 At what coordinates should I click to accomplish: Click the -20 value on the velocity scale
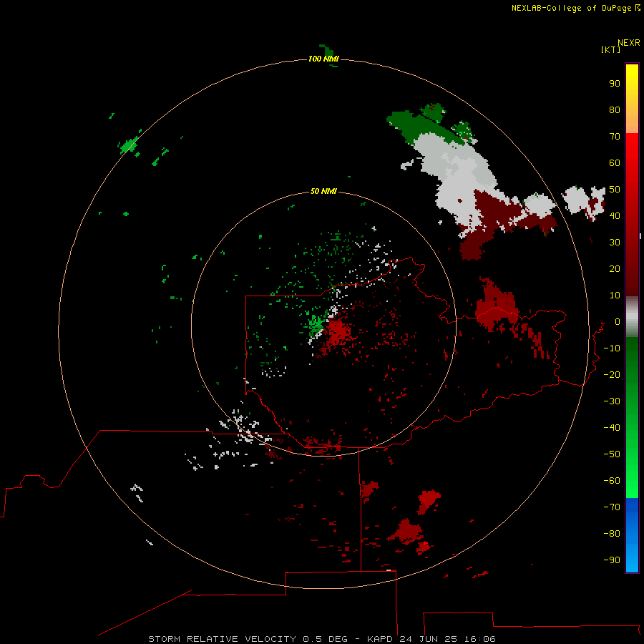pyautogui.click(x=612, y=374)
